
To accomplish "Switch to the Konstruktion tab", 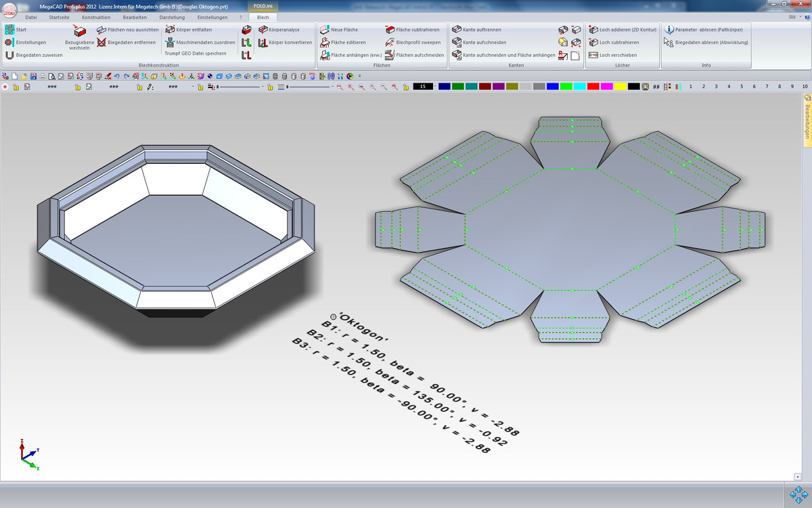I will coord(96,17).
